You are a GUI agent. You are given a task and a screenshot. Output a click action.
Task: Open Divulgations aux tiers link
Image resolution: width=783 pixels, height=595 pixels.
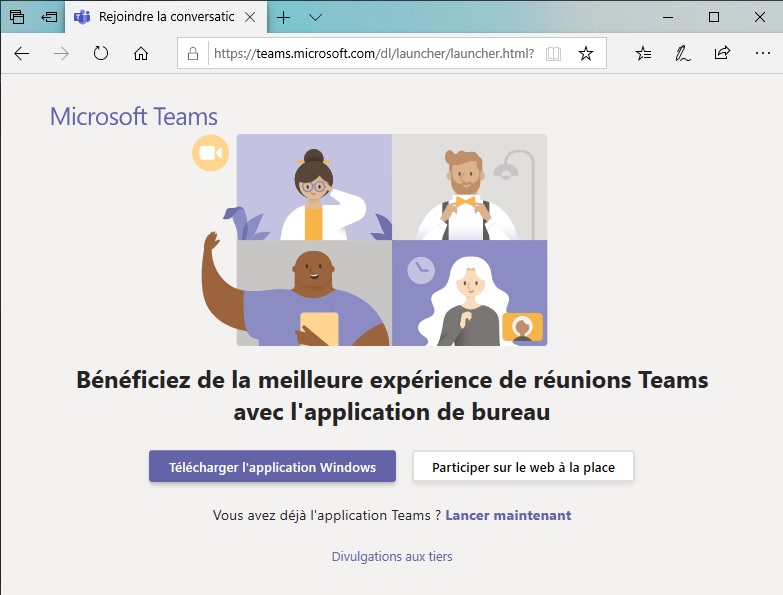click(392, 556)
